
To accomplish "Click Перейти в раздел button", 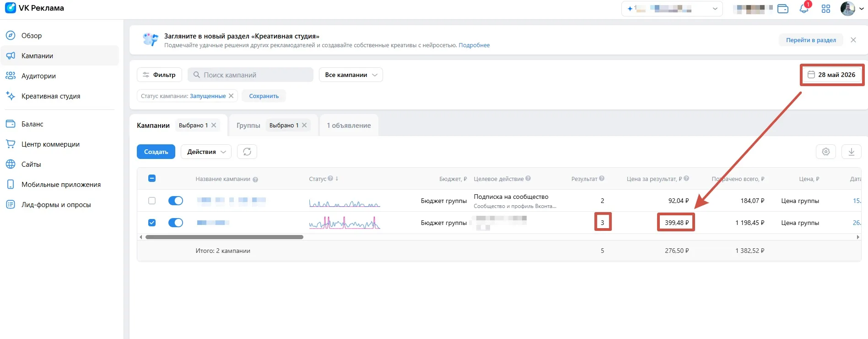I will coord(811,40).
